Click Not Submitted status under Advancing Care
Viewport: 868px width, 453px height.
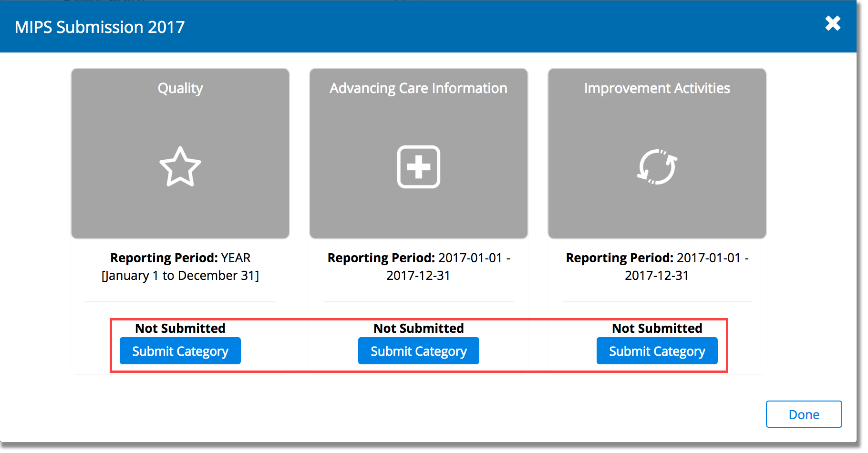(418, 328)
